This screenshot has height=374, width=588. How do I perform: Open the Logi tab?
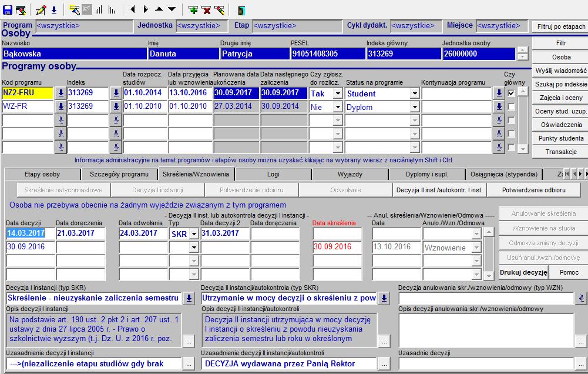(273, 174)
